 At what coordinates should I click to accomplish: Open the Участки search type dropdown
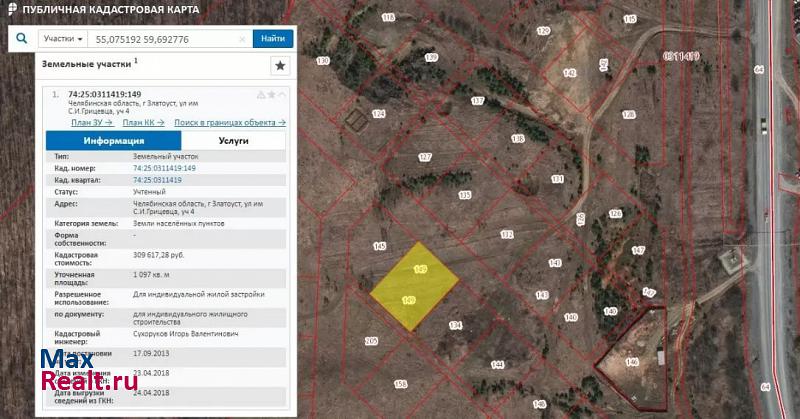tap(63, 39)
